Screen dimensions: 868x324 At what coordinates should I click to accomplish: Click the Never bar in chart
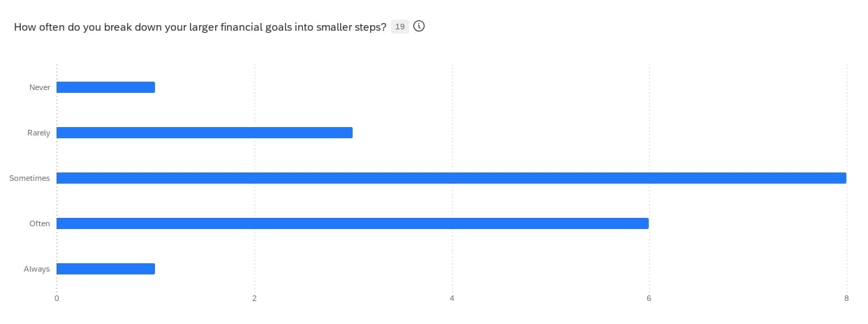coord(105,87)
